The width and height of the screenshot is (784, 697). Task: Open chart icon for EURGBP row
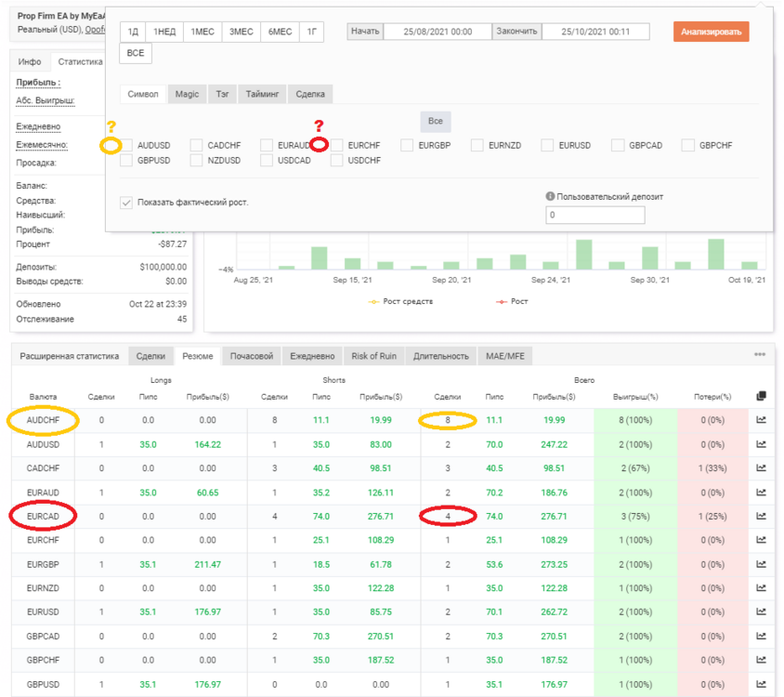[x=761, y=564]
